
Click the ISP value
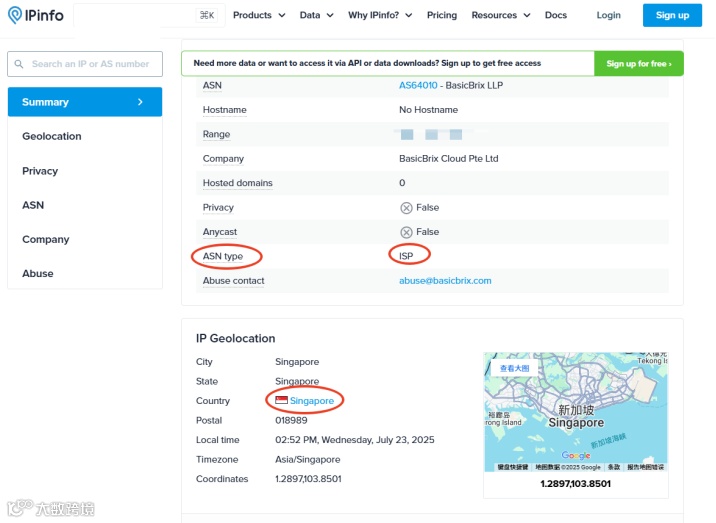point(406,256)
